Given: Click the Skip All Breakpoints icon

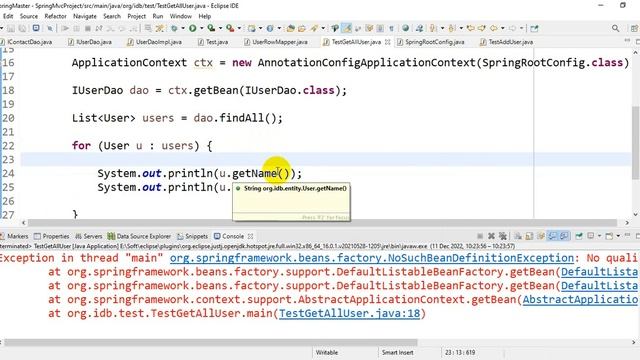Looking at the screenshot, I should click(50, 28).
